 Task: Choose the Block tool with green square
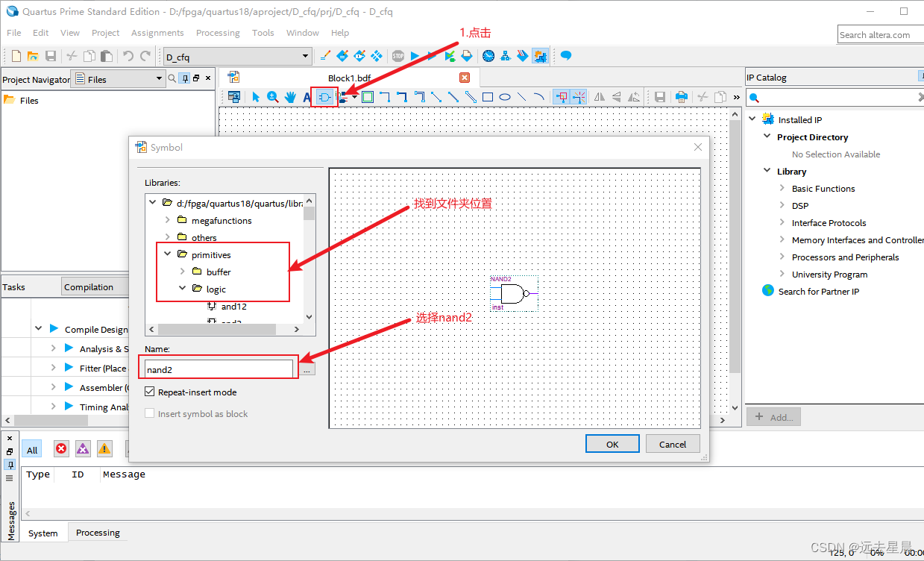coord(368,97)
